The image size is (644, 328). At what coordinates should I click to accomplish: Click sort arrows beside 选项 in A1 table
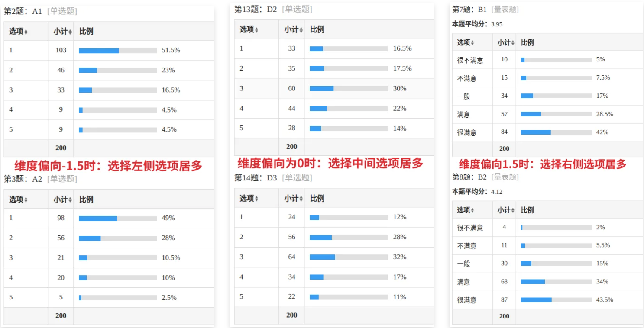26,32
